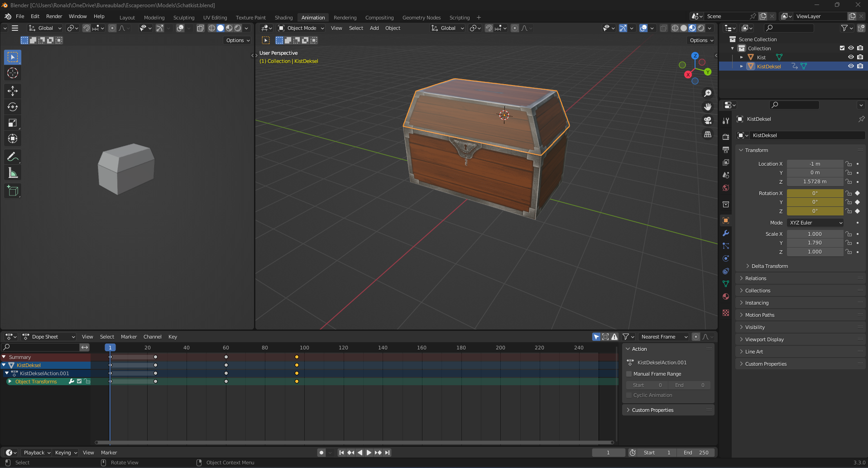Viewport: 868px width, 468px height.
Task: Toggle Collection exclude checkbox in outliner
Action: (x=842, y=48)
